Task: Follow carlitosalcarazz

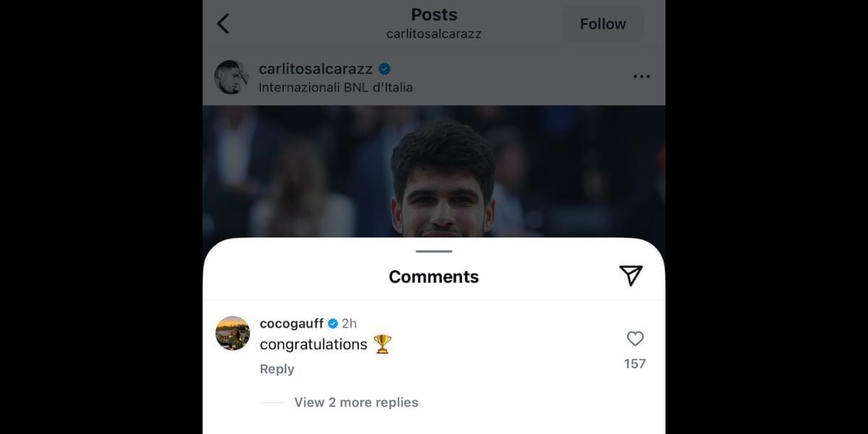Action: coord(603,24)
